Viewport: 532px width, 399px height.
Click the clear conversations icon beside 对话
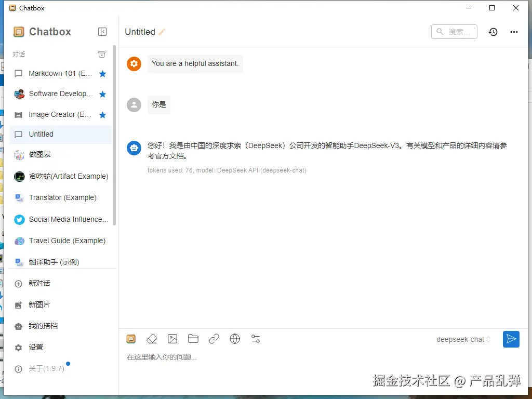click(x=102, y=54)
